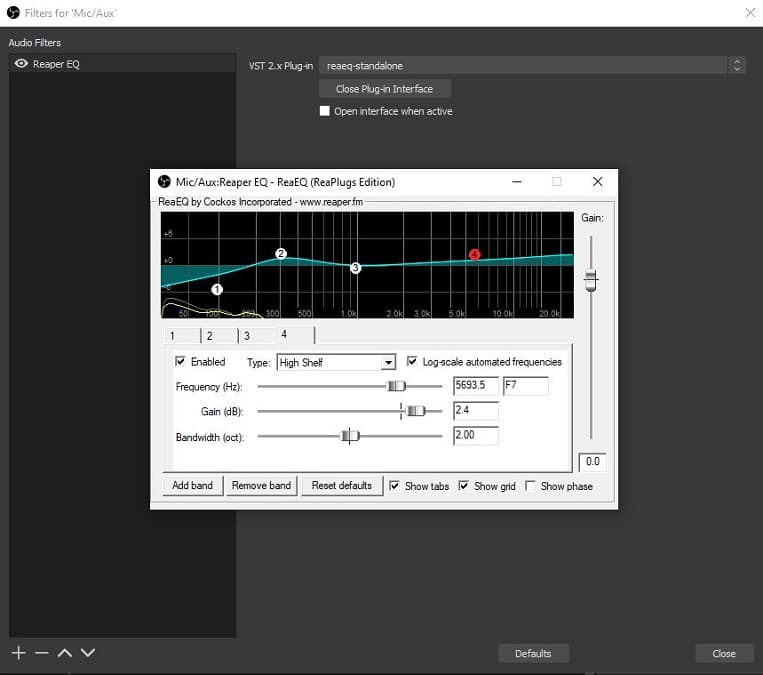Click Close button in Filters window
763x675 pixels.
click(x=724, y=654)
